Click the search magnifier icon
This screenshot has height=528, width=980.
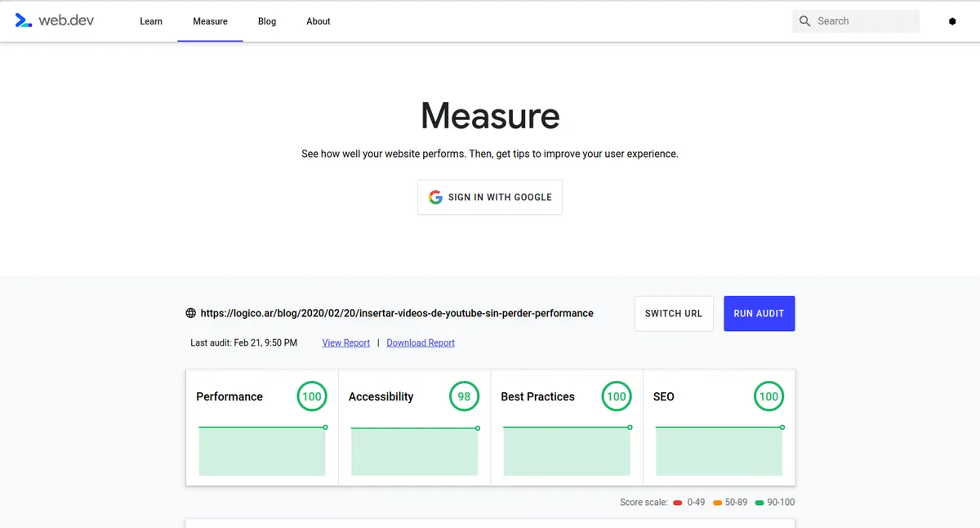pyautogui.click(x=804, y=21)
